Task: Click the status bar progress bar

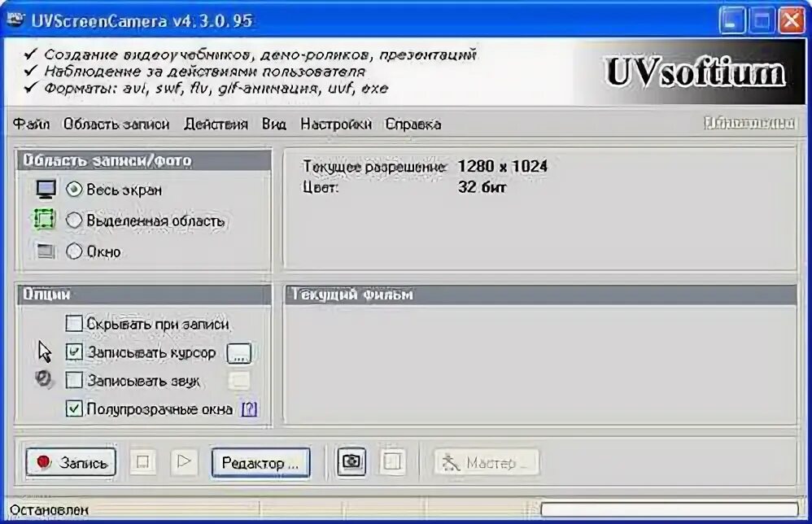Action: (669, 510)
